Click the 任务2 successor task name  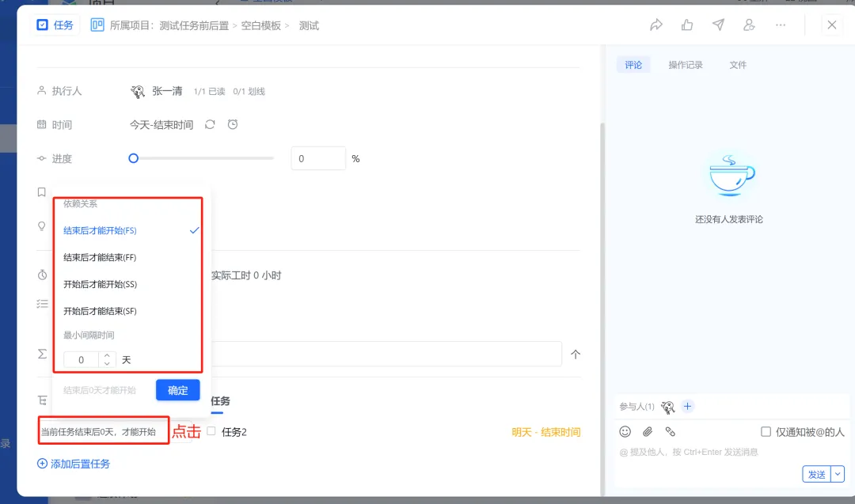234,432
